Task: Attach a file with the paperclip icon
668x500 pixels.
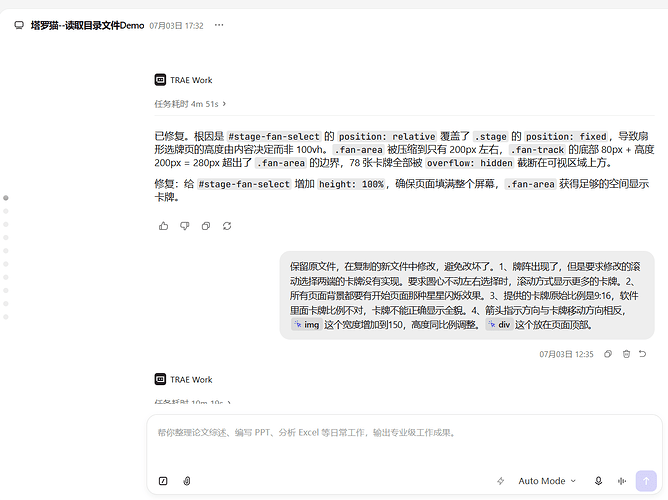Action: pyautogui.click(x=187, y=481)
